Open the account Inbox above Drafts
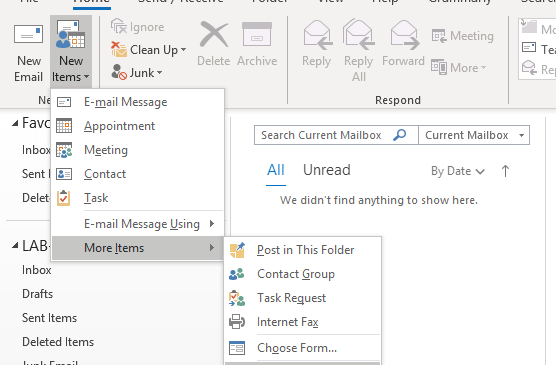This screenshot has width=556, height=365. point(37,270)
